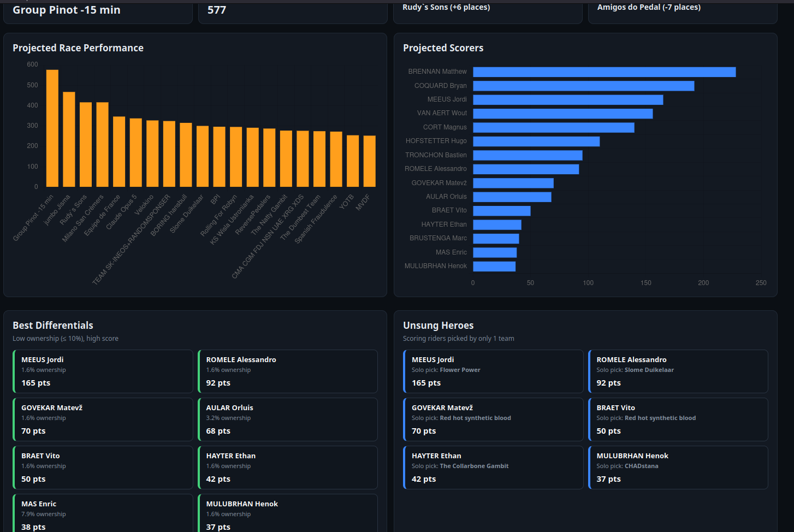Click the VAN AERT Wout bar

point(563,114)
